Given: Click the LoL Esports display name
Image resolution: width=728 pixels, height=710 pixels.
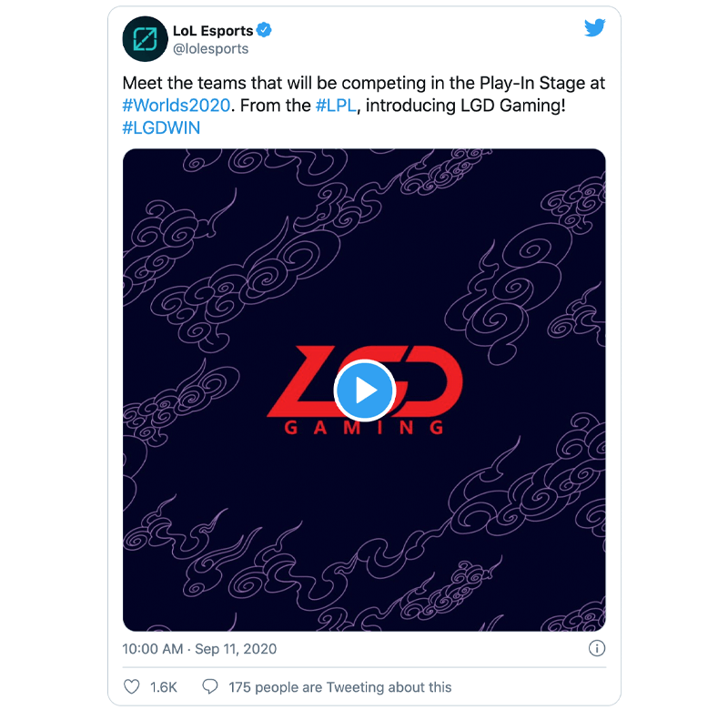Looking at the screenshot, I should coord(213,31).
